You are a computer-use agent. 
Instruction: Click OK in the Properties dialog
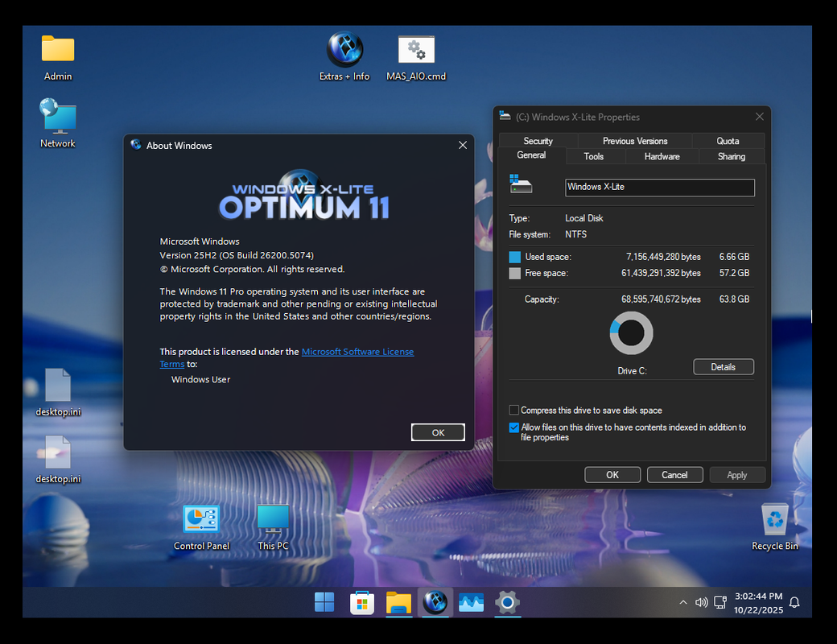(612, 475)
